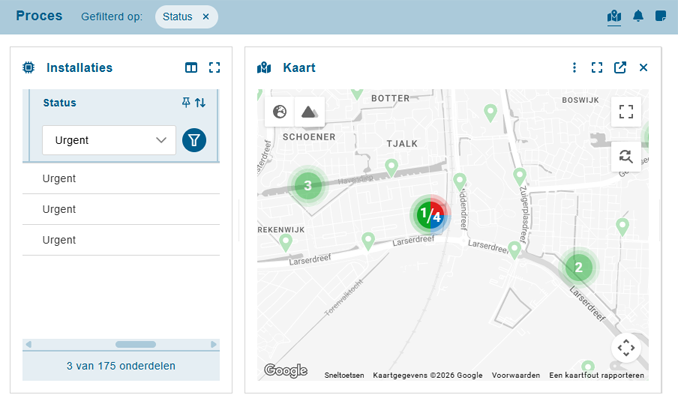Viewport: 678px width, 401px height.
Task: Toggle column layout in Installaties panel
Action: point(191,68)
